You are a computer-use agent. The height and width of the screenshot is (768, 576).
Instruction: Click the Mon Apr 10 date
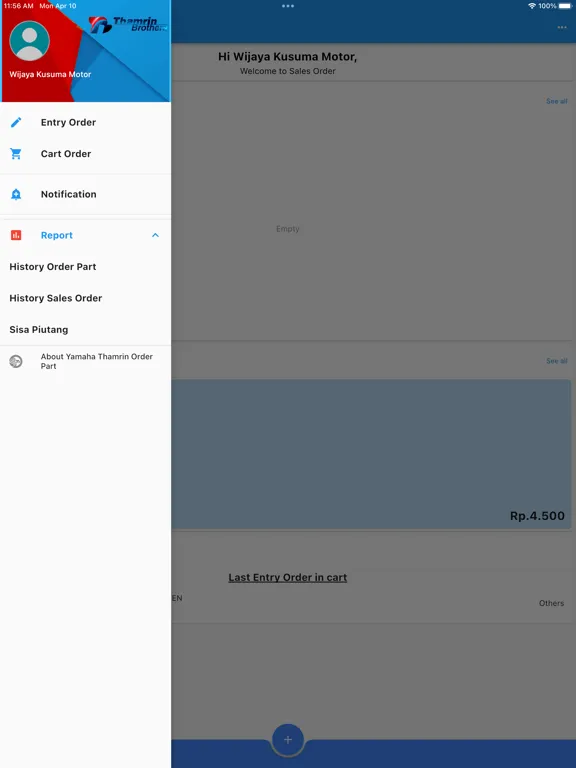[58, 6]
